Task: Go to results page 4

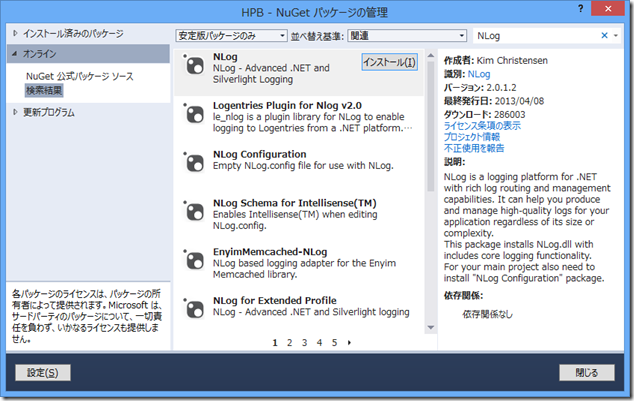Action: pos(319,343)
